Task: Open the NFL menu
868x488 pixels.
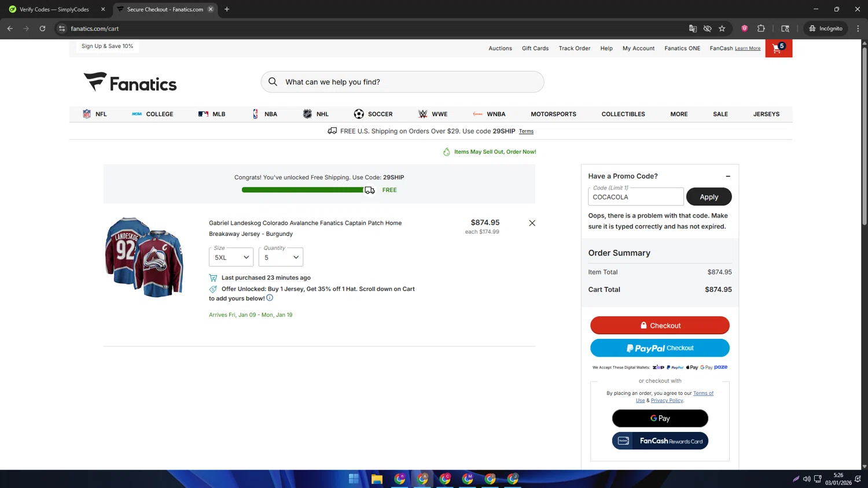Action: pos(95,114)
